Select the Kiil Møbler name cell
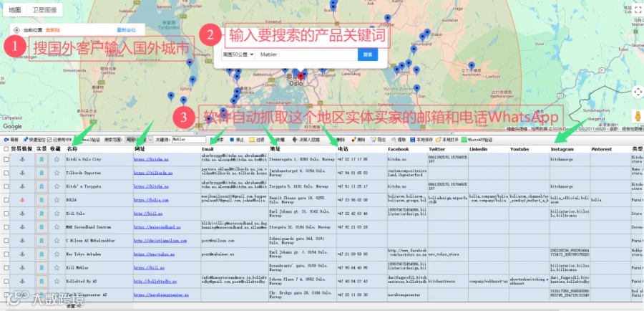Screen dimensions: 644x311 [99, 268]
